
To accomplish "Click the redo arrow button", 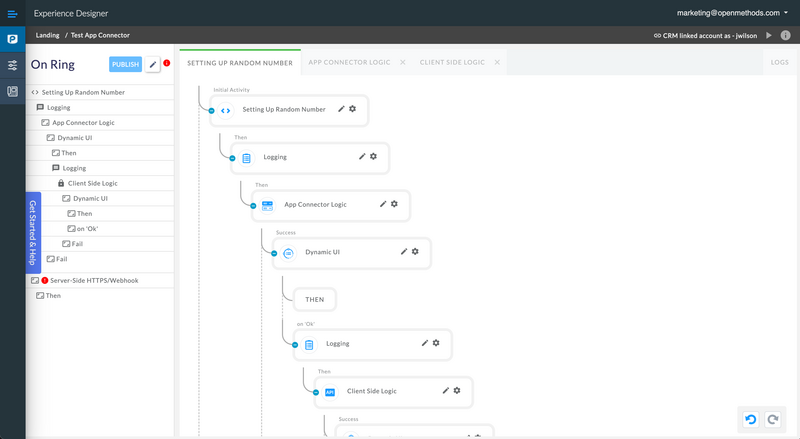I will coord(773,420).
